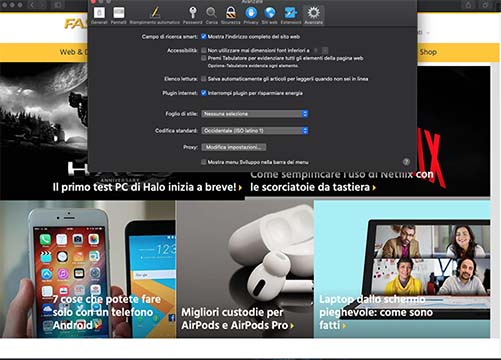Open the Cerca magnifier pane

tap(211, 15)
